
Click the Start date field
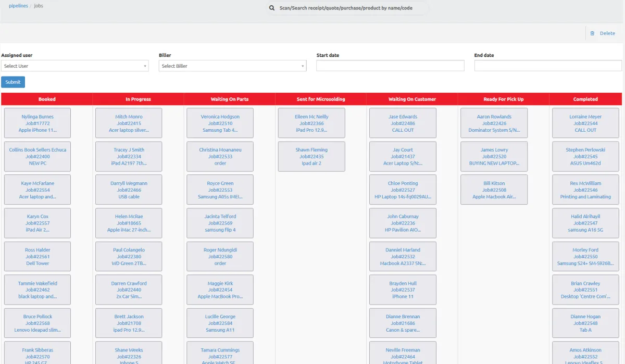tap(390, 66)
